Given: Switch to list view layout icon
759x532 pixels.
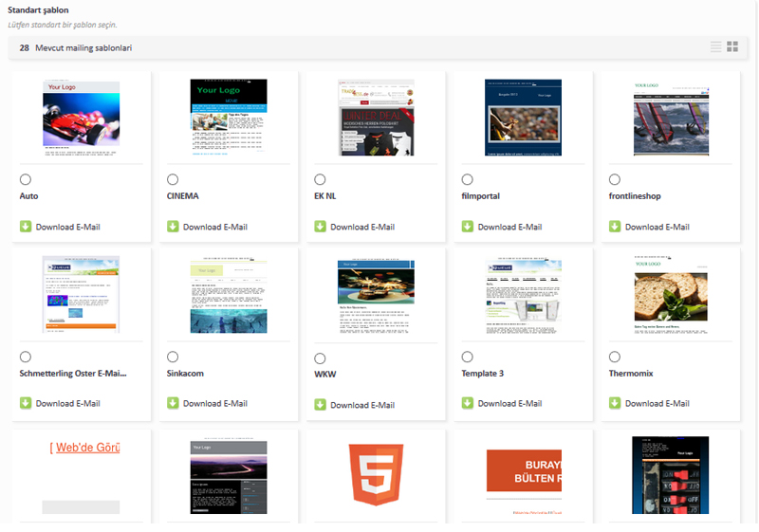Looking at the screenshot, I should click(716, 46).
